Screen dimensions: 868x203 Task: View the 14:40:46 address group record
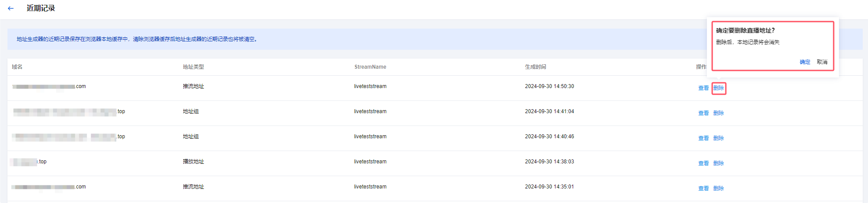point(703,138)
